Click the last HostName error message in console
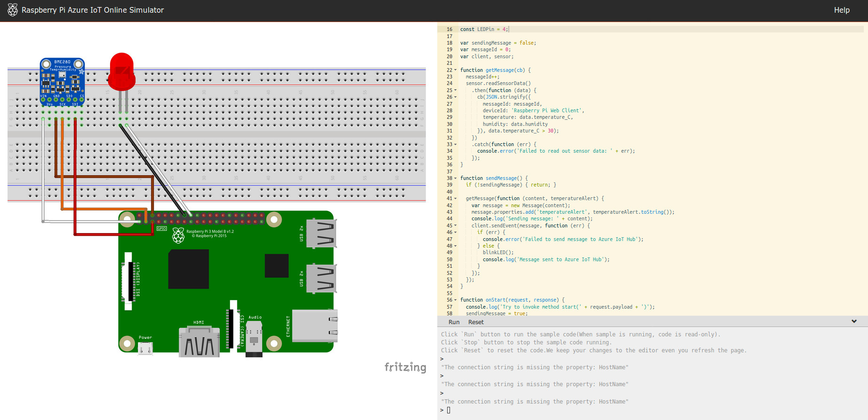 click(535, 402)
